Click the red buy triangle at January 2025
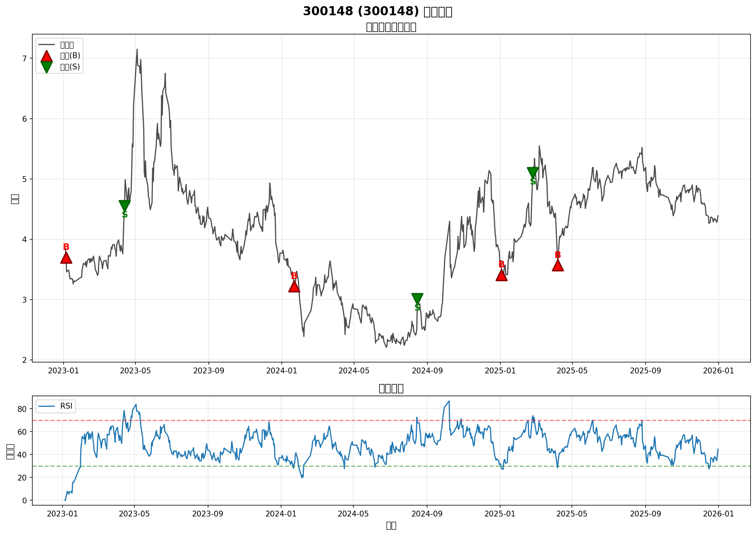Viewport: 756px width, 535px height. coord(501,275)
